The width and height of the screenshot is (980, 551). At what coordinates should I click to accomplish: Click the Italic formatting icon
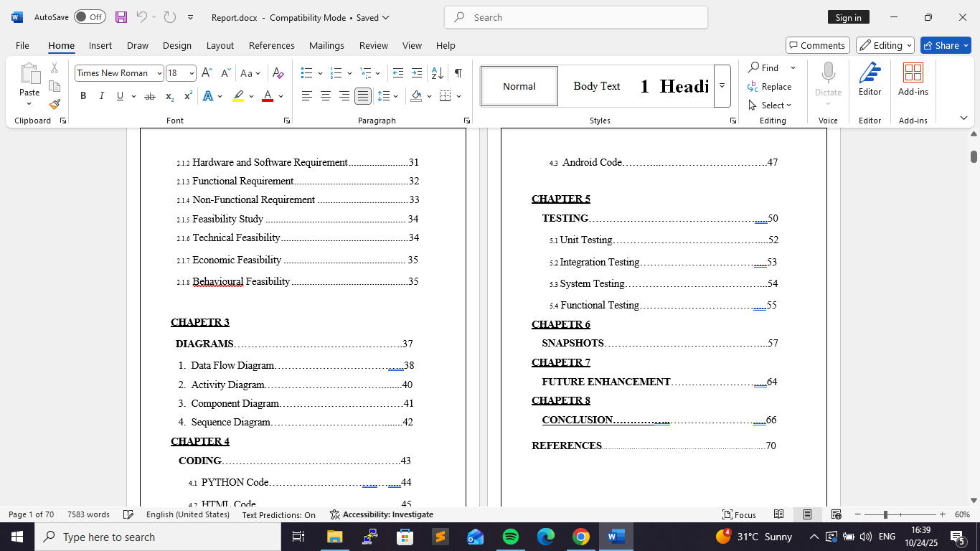[x=101, y=96]
